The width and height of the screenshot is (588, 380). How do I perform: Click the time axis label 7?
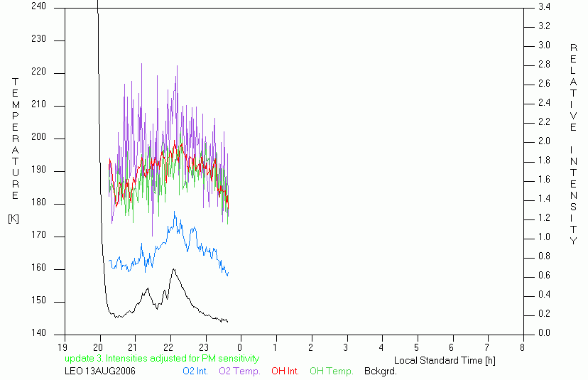(486, 347)
